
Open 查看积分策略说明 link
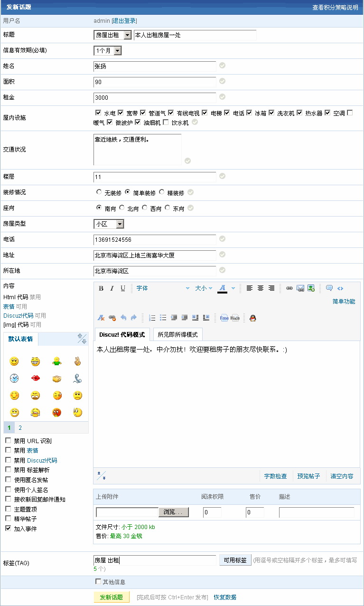(x=335, y=8)
